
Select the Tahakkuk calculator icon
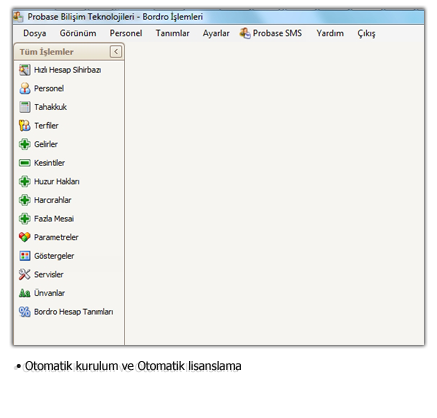[24, 107]
